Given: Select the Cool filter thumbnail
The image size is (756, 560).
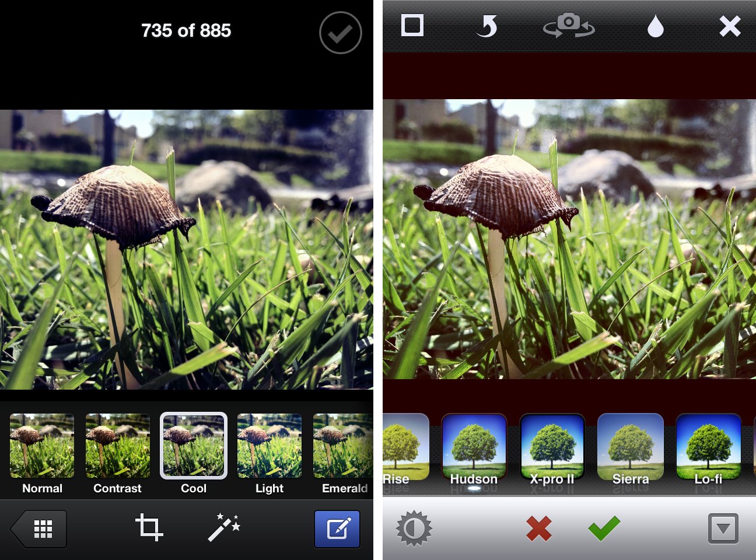Looking at the screenshot, I should tap(194, 446).
